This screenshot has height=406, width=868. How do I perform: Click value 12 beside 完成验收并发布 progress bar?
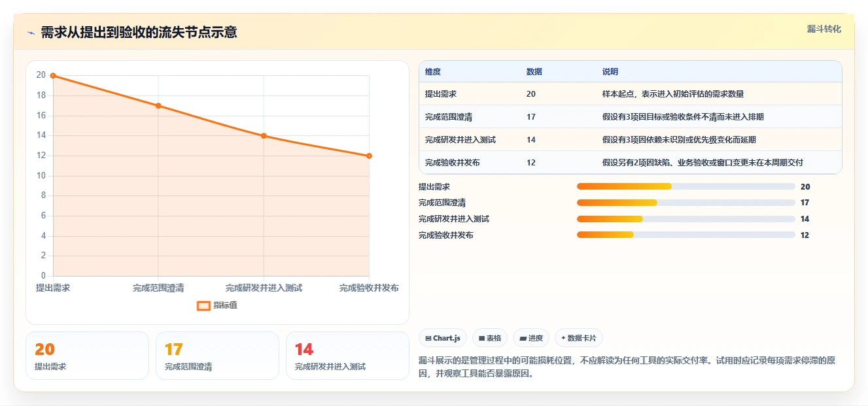pos(805,235)
